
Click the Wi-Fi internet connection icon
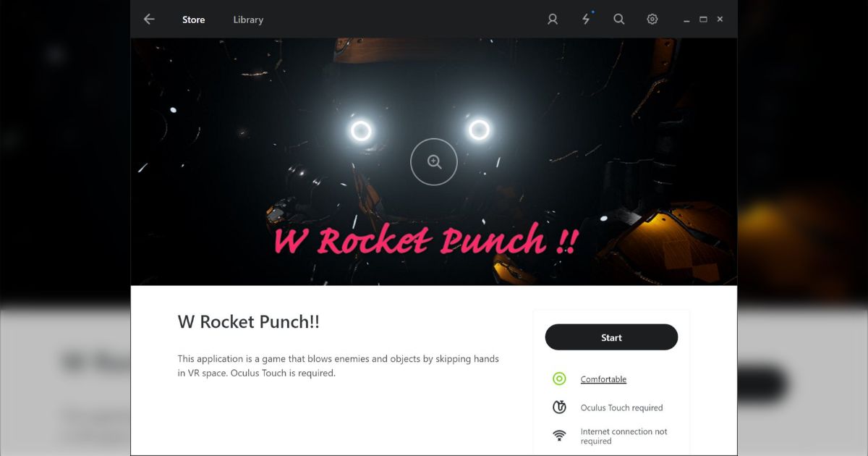click(x=559, y=436)
